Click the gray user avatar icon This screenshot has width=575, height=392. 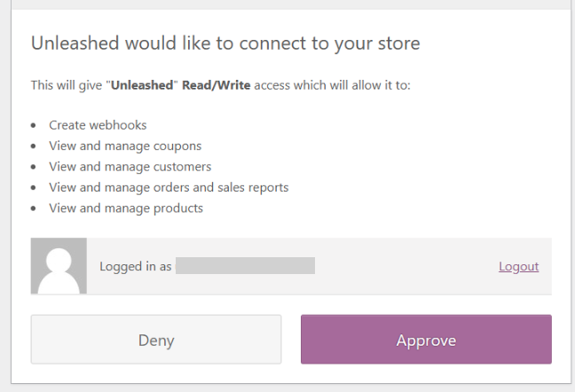pos(59,266)
